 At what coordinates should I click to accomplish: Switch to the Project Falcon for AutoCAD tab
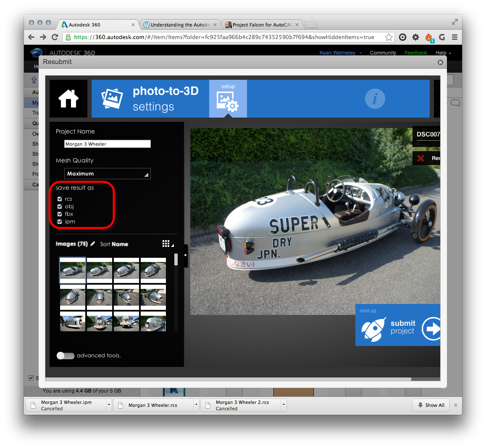tap(261, 25)
